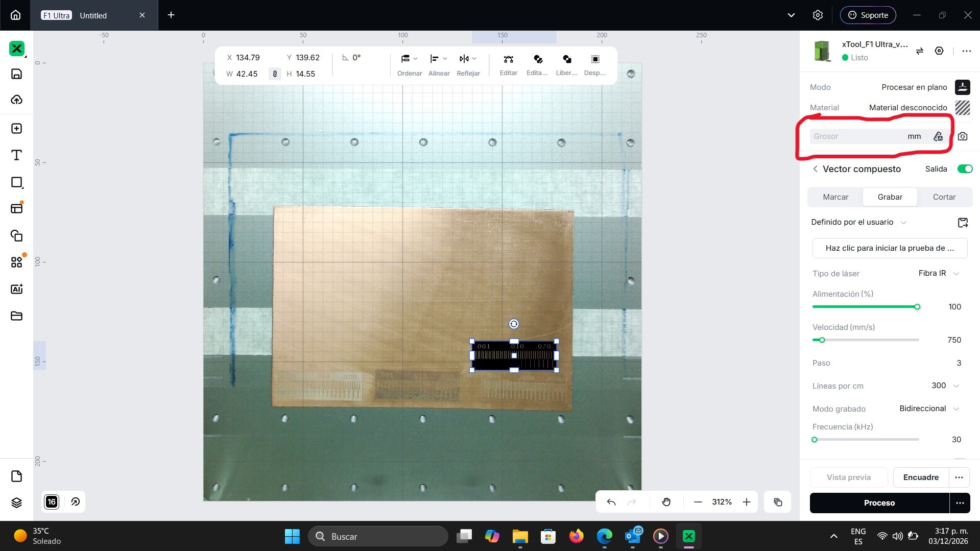Click the Encuadre more options ellipsis
Screen dimensions: 980x551
tap(959, 477)
